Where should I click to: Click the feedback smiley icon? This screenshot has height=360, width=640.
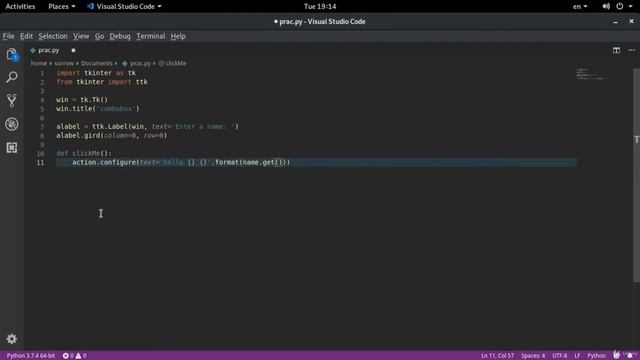[x=616, y=356]
